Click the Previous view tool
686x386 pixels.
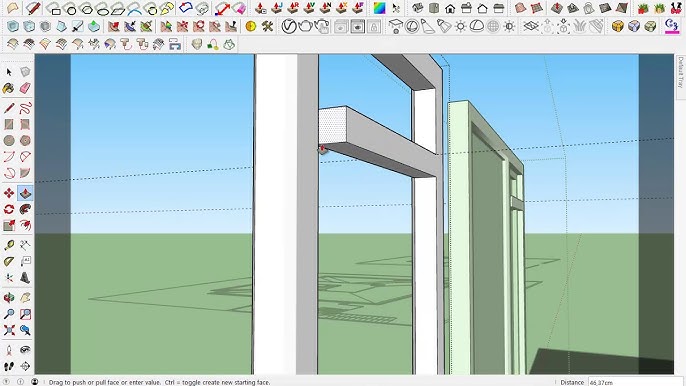click(x=25, y=330)
